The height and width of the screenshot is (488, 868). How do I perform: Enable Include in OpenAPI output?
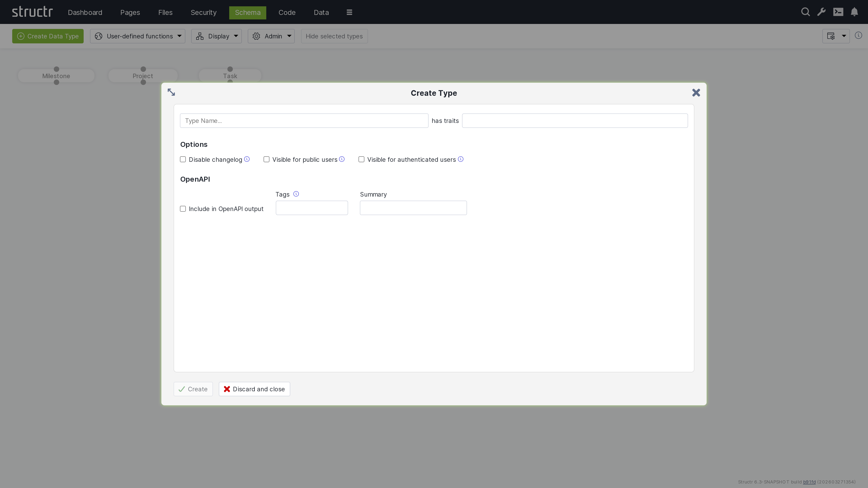(x=183, y=209)
